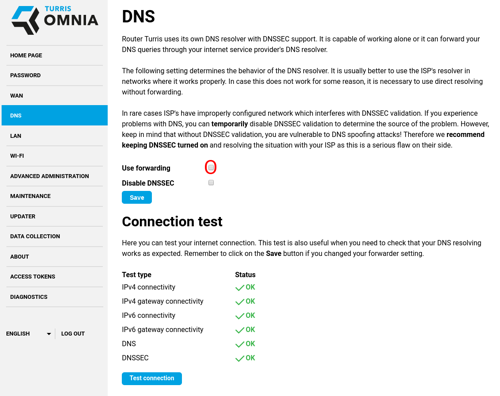
Task: Tick the Disable DNSSEC checkbox
Action: (x=211, y=183)
